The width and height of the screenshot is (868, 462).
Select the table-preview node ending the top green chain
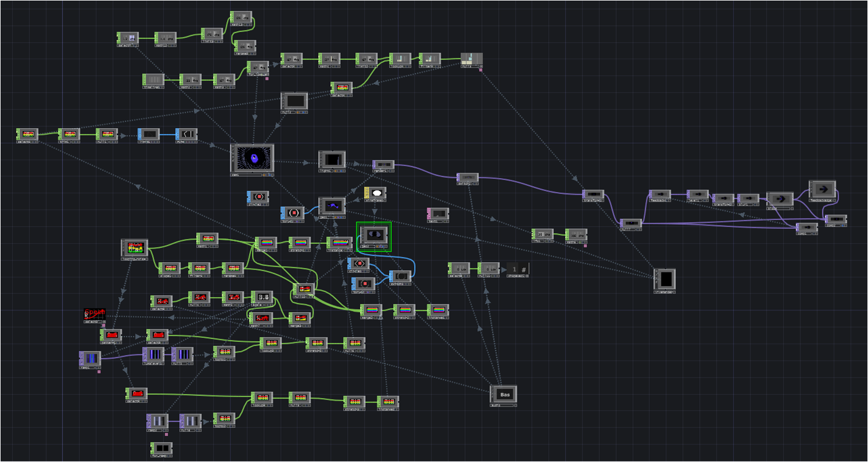(x=472, y=59)
